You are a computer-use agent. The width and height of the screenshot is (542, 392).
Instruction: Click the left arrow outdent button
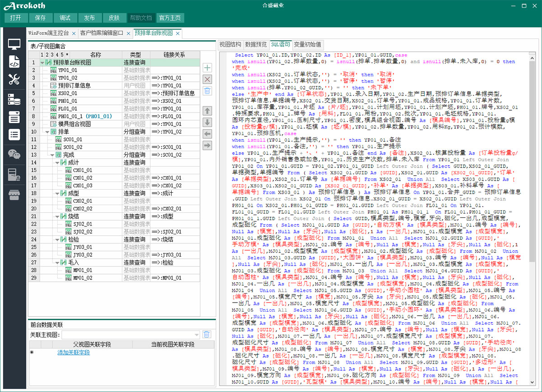point(207,134)
